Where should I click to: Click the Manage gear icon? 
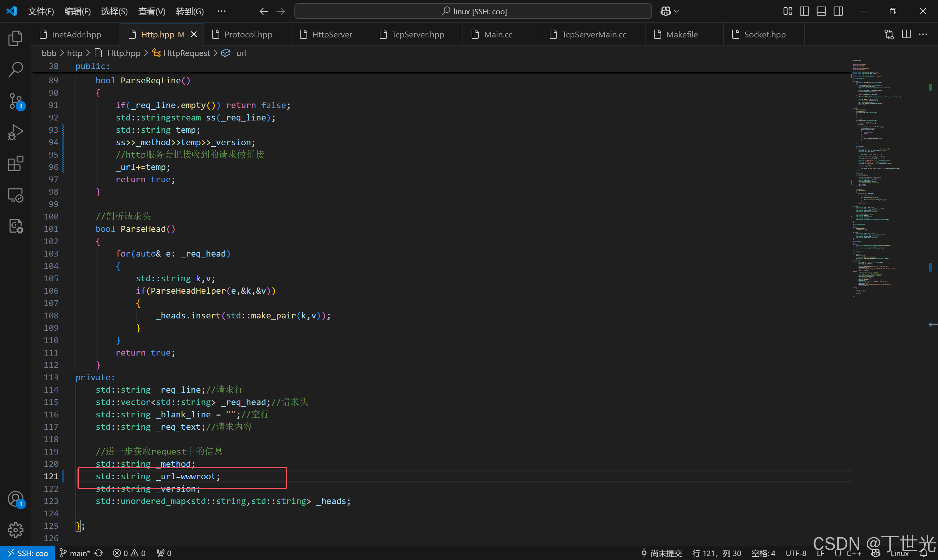coord(15,530)
